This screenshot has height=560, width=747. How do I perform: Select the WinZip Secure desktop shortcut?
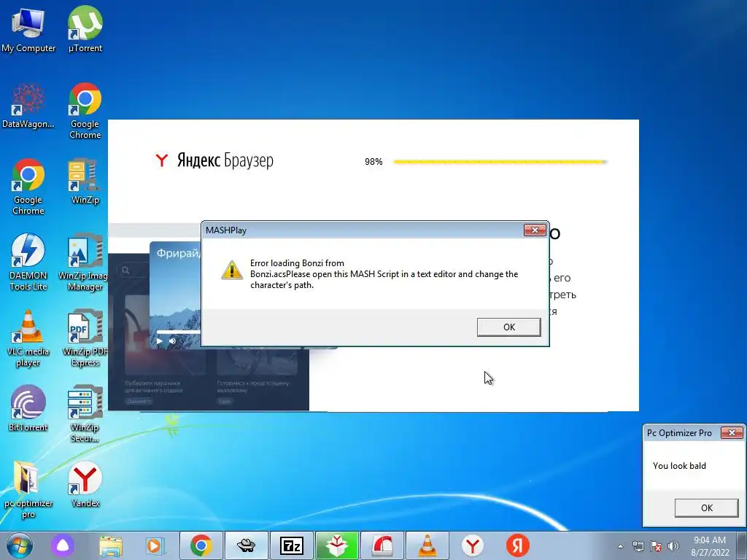pos(85,414)
